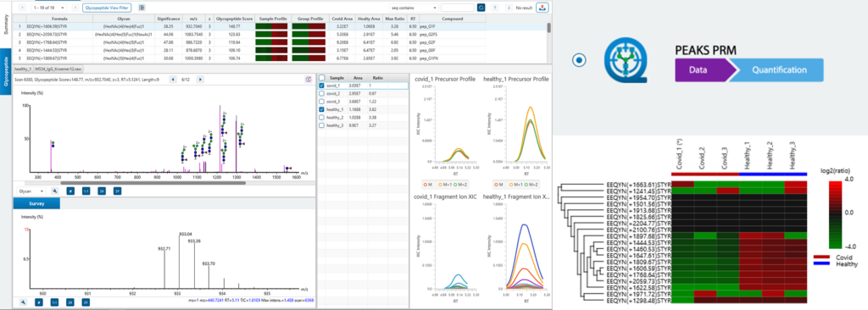Open the 'seq contains' search type dropdown
This screenshot has height=310, width=868.
413,8
